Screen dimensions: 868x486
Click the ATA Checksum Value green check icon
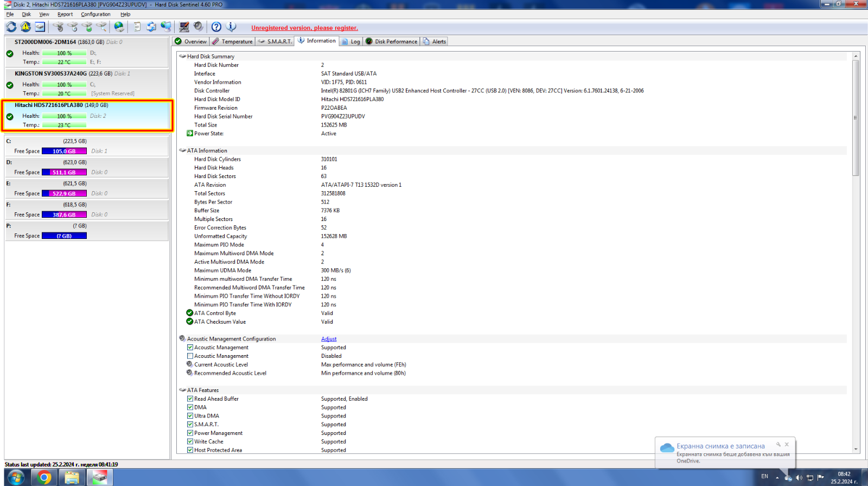pyautogui.click(x=190, y=321)
